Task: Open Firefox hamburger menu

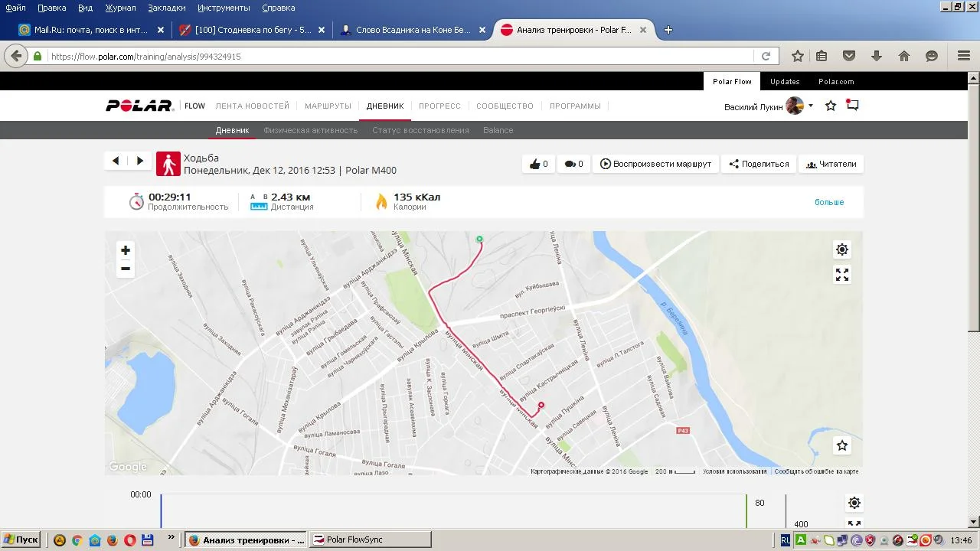Action: (964, 56)
